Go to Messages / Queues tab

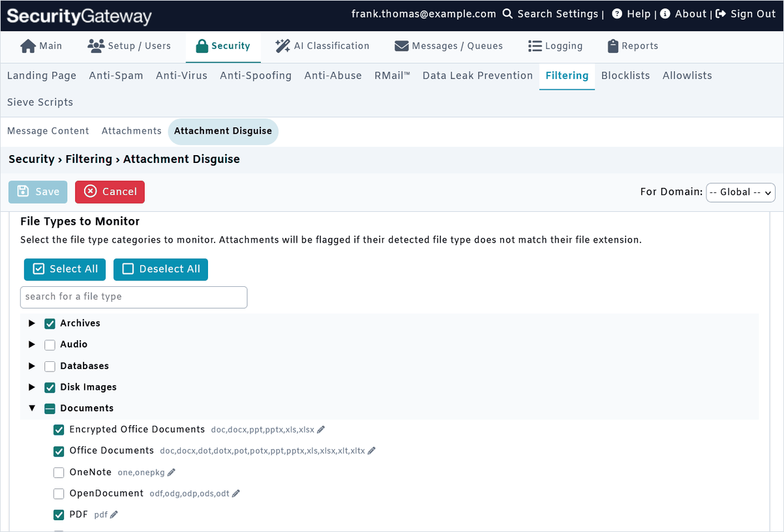coord(449,46)
